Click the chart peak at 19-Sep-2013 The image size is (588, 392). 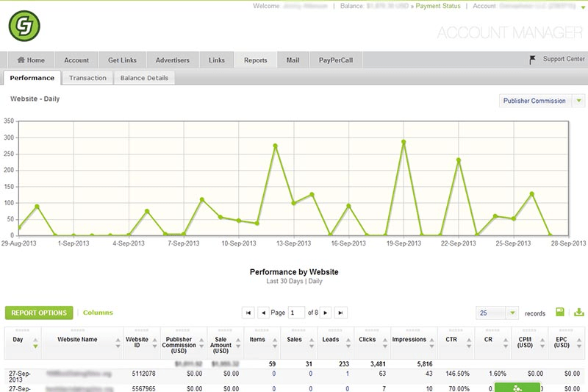pos(404,141)
